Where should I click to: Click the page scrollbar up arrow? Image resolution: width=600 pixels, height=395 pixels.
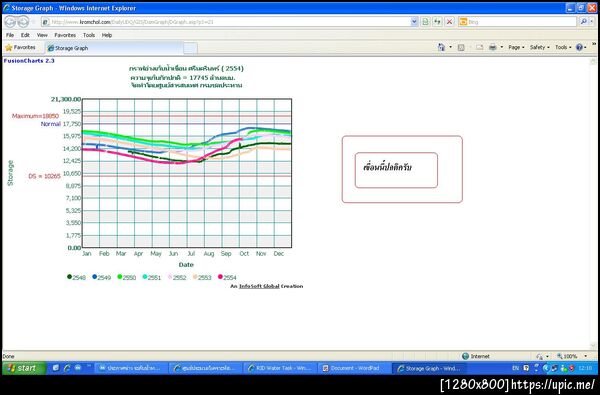pyautogui.click(x=593, y=61)
